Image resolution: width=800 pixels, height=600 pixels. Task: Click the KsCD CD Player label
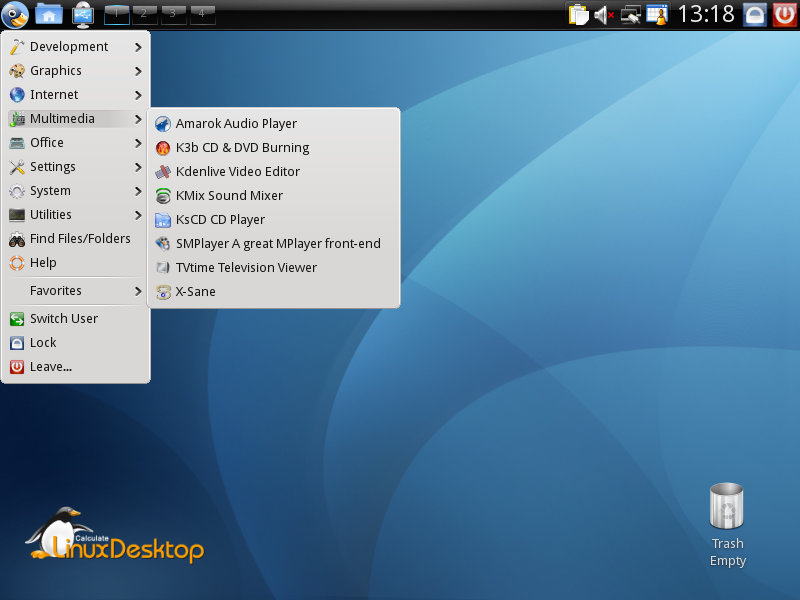coord(220,220)
